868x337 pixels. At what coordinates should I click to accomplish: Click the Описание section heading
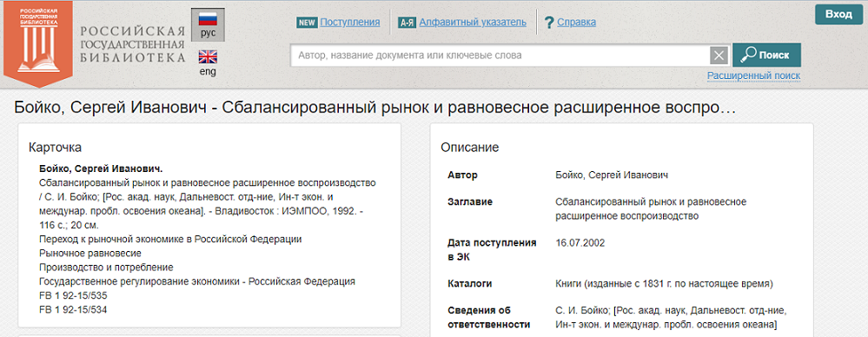tap(470, 148)
